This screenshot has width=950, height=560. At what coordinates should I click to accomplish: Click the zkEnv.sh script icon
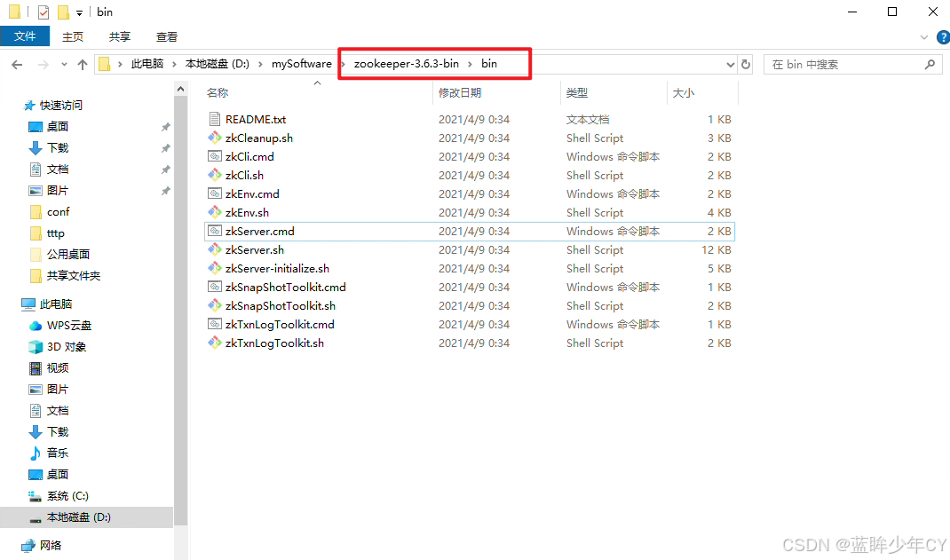[214, 212]
